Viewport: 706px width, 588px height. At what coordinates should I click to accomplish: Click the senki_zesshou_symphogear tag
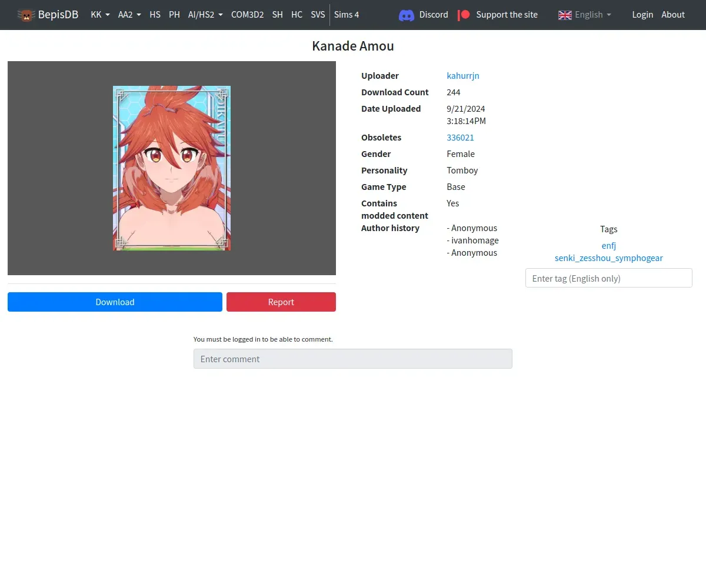click(608, 258)
